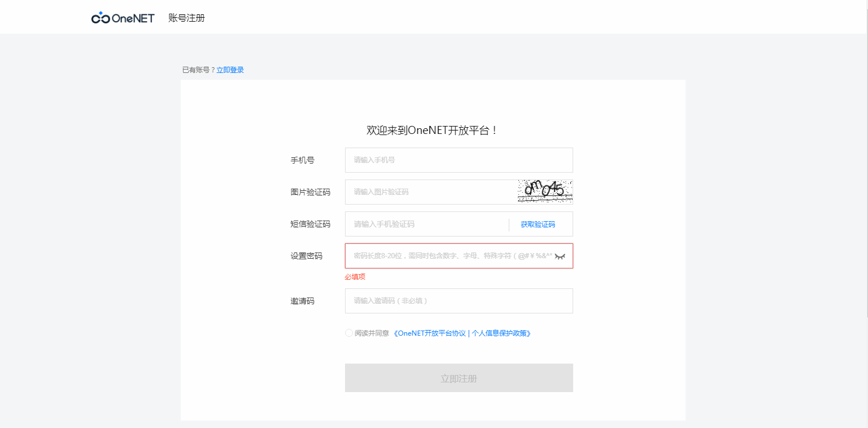Screen dimensions: 868x428
Task: Focus the 设置密码 password field
Action: (x=459, y=256)
